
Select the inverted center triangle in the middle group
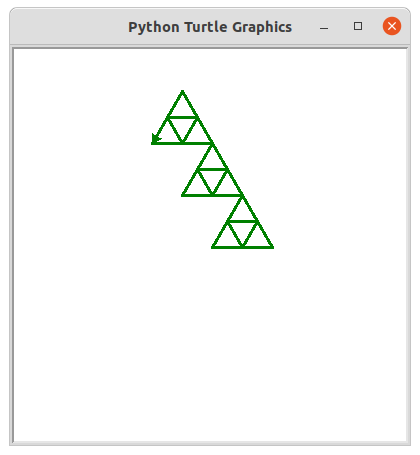click(x=213, y=178)
